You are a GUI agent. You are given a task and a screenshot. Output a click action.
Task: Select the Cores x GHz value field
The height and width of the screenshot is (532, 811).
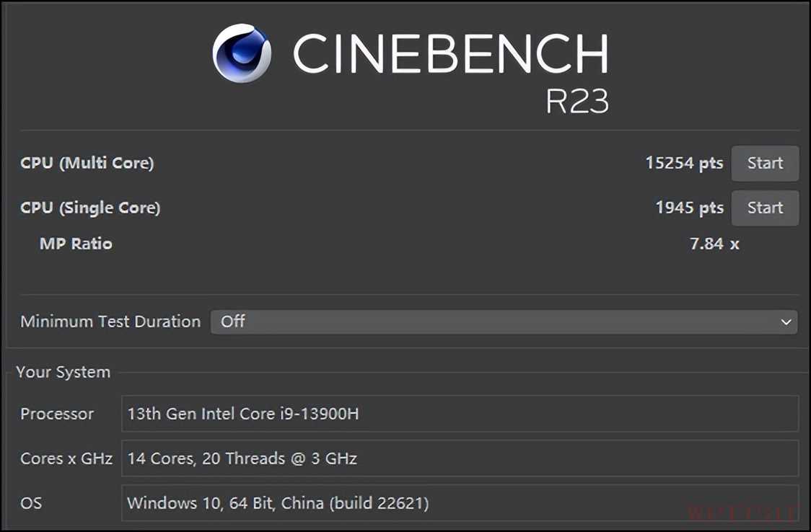(460, 458)
